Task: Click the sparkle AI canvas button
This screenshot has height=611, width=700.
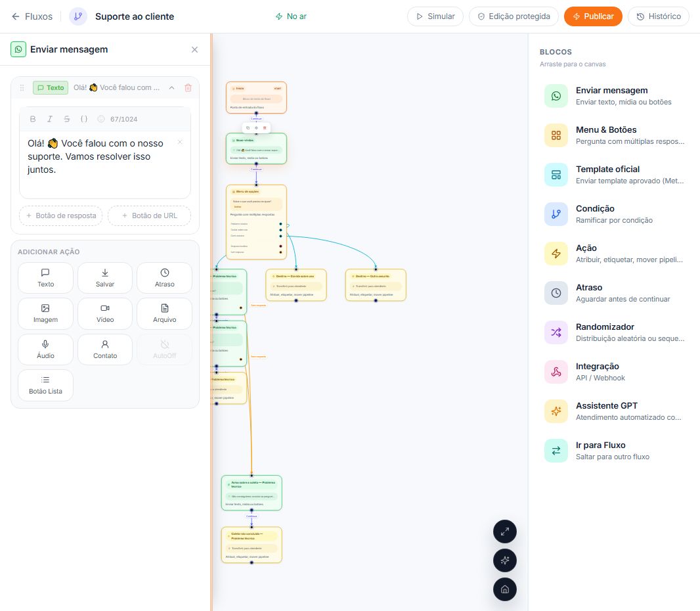Action: coord(505,560)
